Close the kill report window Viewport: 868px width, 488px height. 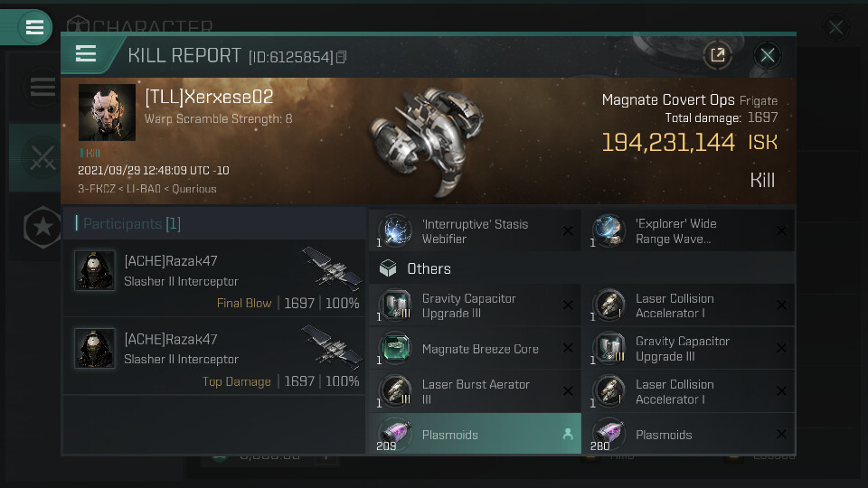coord(768,55)
